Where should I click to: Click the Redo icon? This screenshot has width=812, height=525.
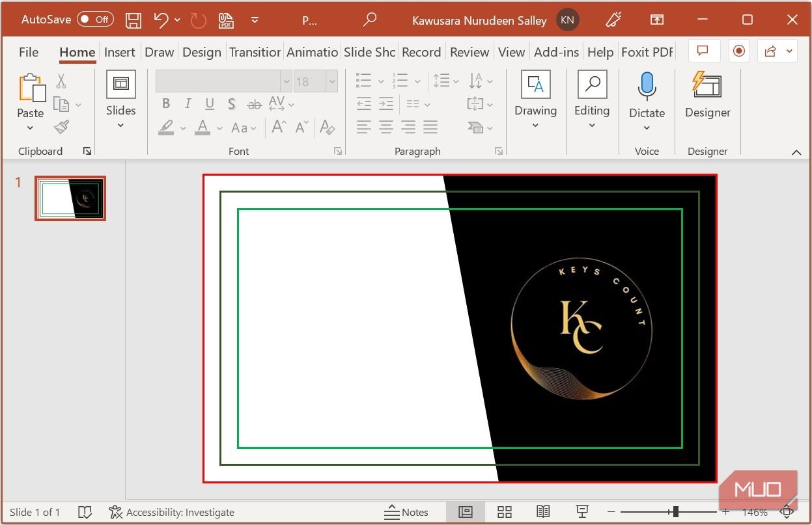198,20
